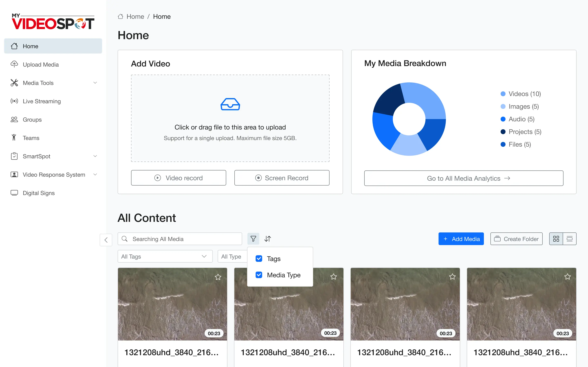Uncheck the Tags filter checkbox
This screenshot has width=588, height=367.
259,259
